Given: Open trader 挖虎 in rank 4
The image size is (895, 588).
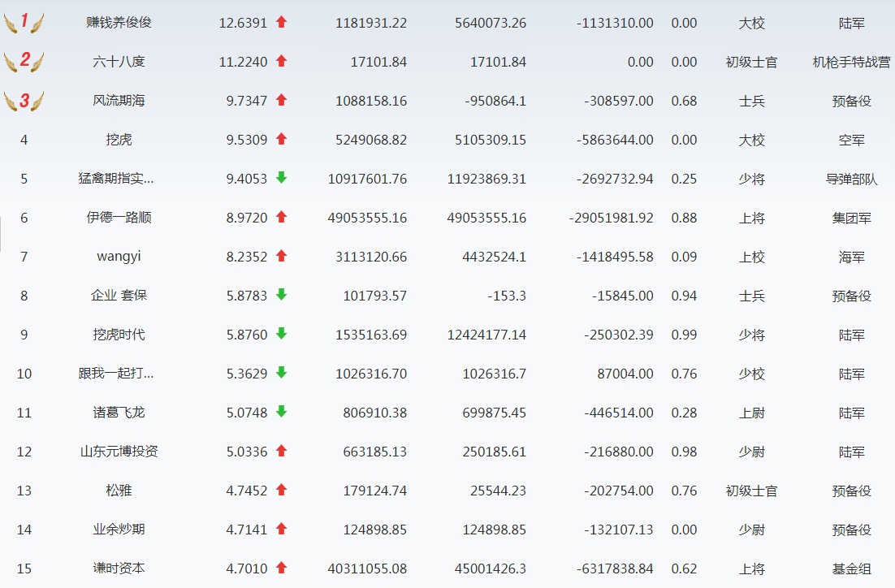Looking at the screenshot, I should tap(119, 140).
